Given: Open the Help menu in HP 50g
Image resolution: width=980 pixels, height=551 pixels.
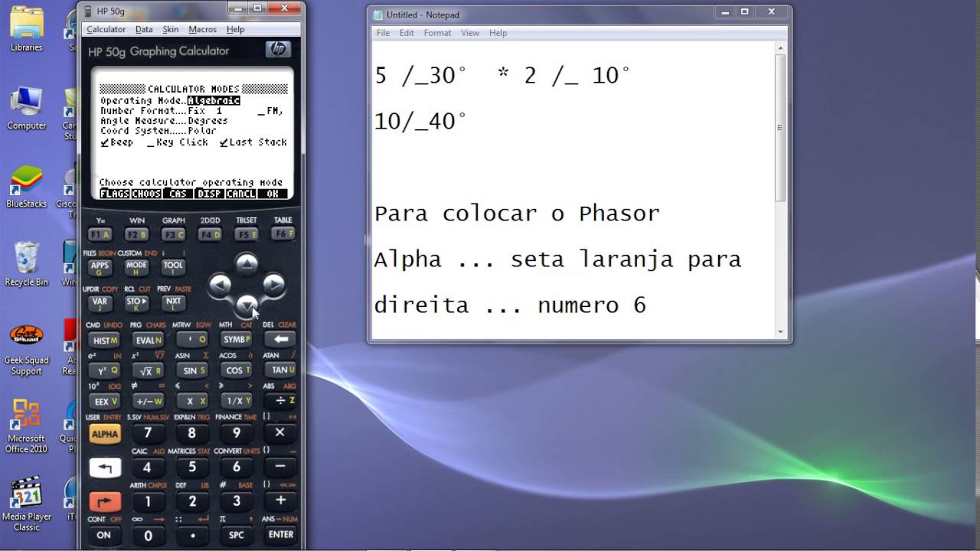Looking at the screenshot, I should pos(236,29).
